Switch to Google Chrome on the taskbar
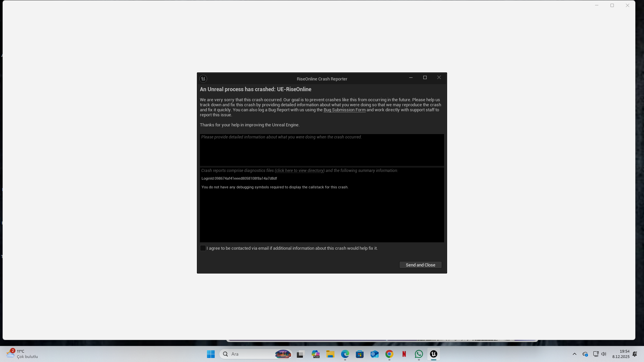This screenshot has width=644, height=362. (389, 354)
